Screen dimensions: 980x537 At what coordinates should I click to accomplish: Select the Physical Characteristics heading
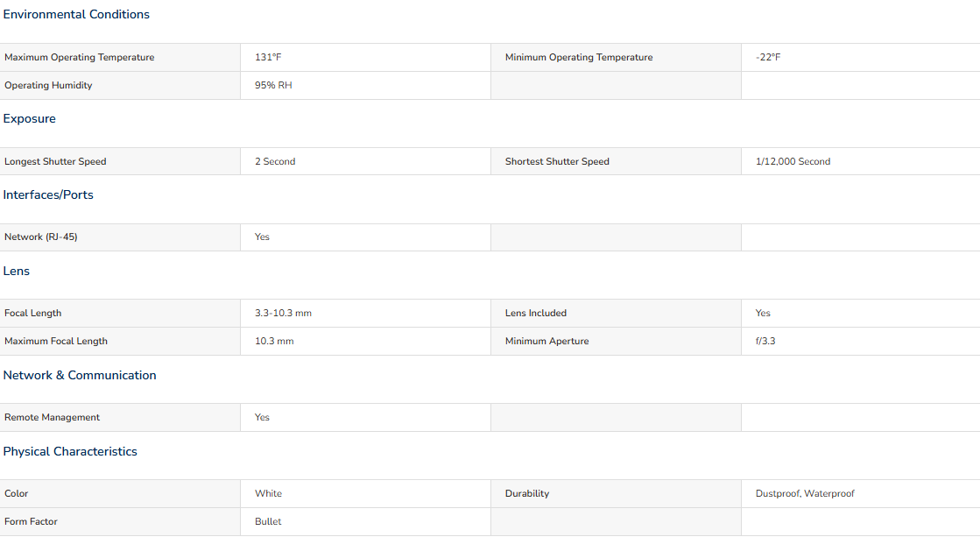(70, 451)
